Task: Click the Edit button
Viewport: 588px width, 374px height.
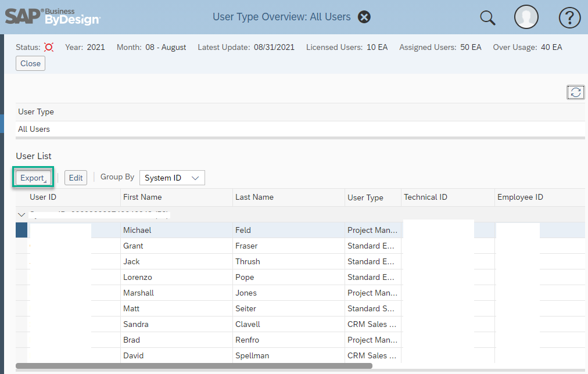Action: point(76,178)
